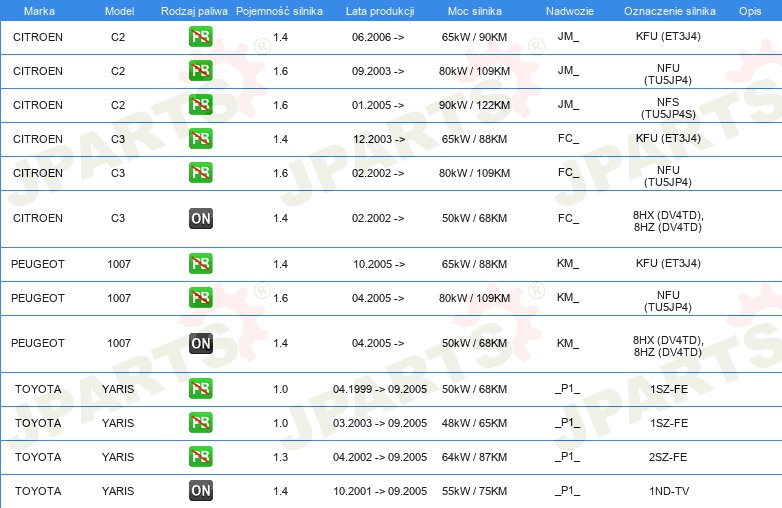Click petrol icon in Toyota Yaris 48kW row
The width and height of the screenshot is (782, 508).
coord(200,423)
